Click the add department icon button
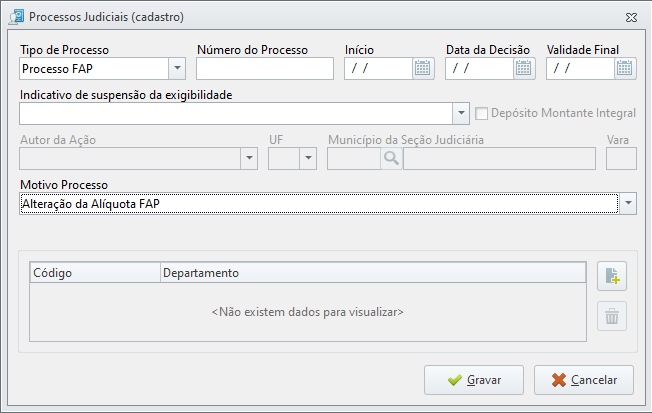 click(x=612, y=276)
